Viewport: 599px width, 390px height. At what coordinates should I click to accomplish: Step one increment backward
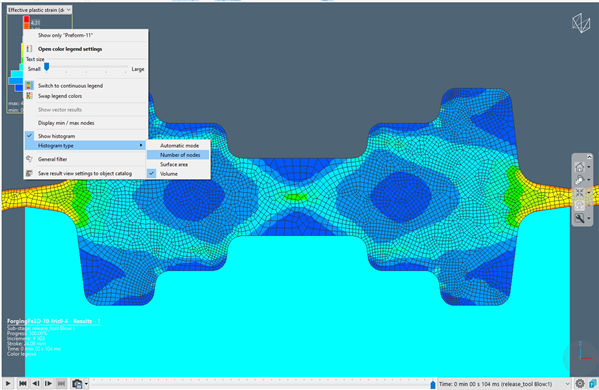[x=36, y=383]
